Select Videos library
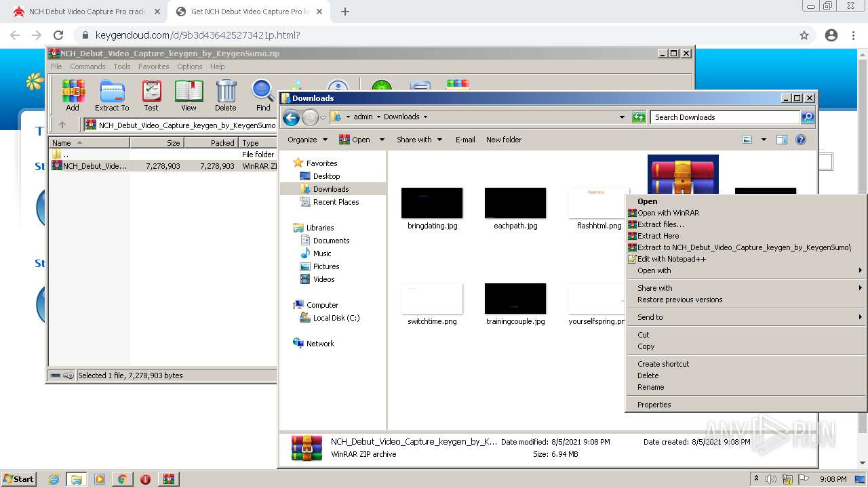 coord(323,279)
